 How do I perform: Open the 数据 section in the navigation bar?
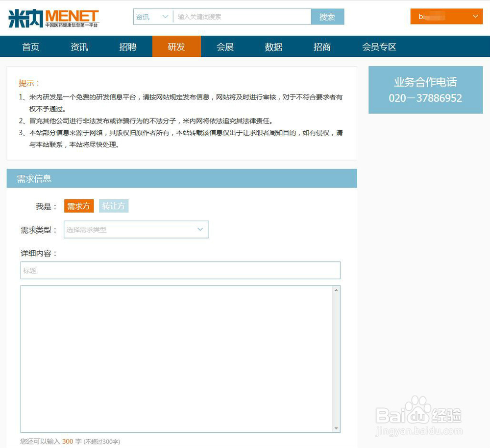tap(273, 47)
